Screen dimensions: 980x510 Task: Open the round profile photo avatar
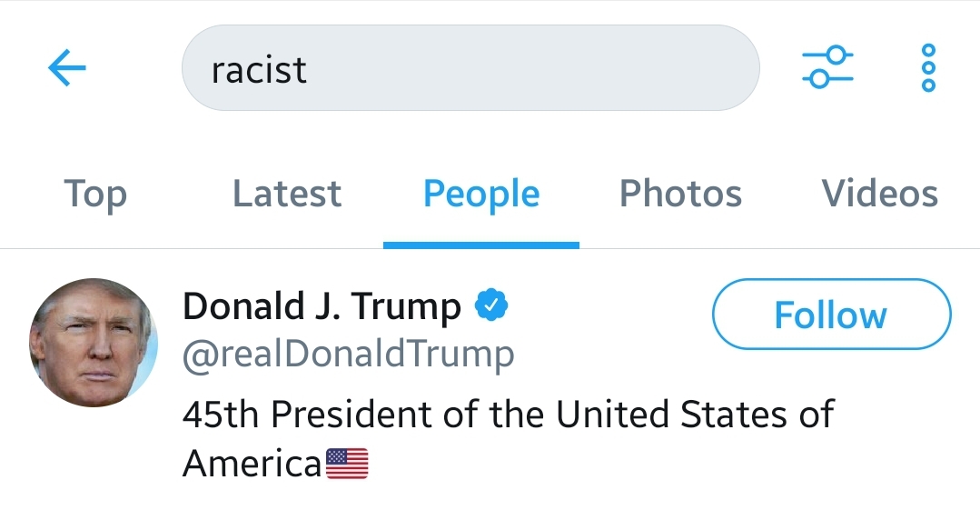pos(94,343)
